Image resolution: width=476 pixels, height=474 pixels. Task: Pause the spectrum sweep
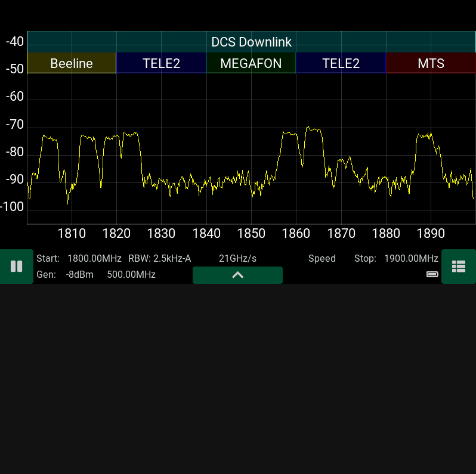tap(16, 267)
